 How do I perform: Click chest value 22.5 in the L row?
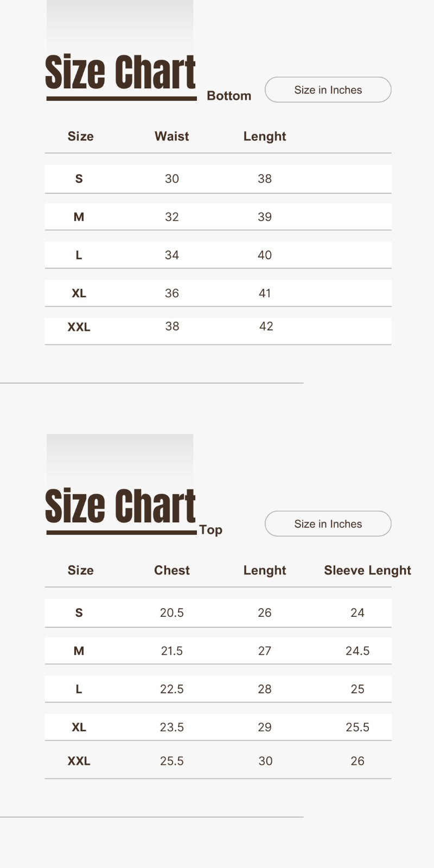[x=171, y=689]
